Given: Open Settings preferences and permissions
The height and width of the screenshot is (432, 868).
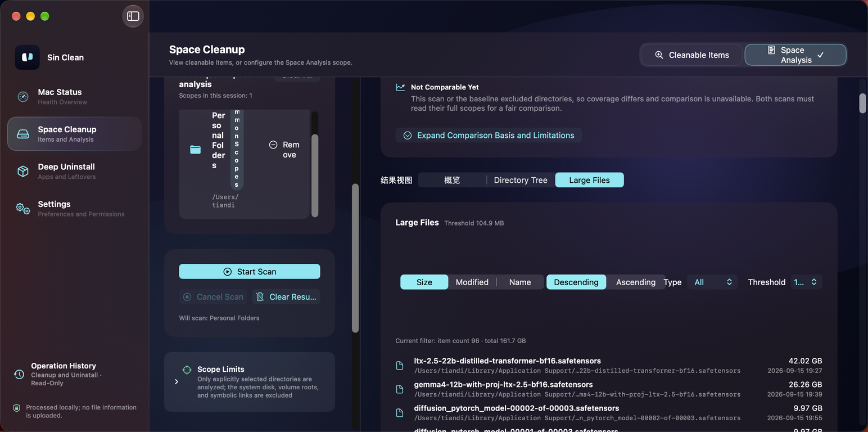Looking at the screenshot, I should pyautogui.click(x=74, y=209).
